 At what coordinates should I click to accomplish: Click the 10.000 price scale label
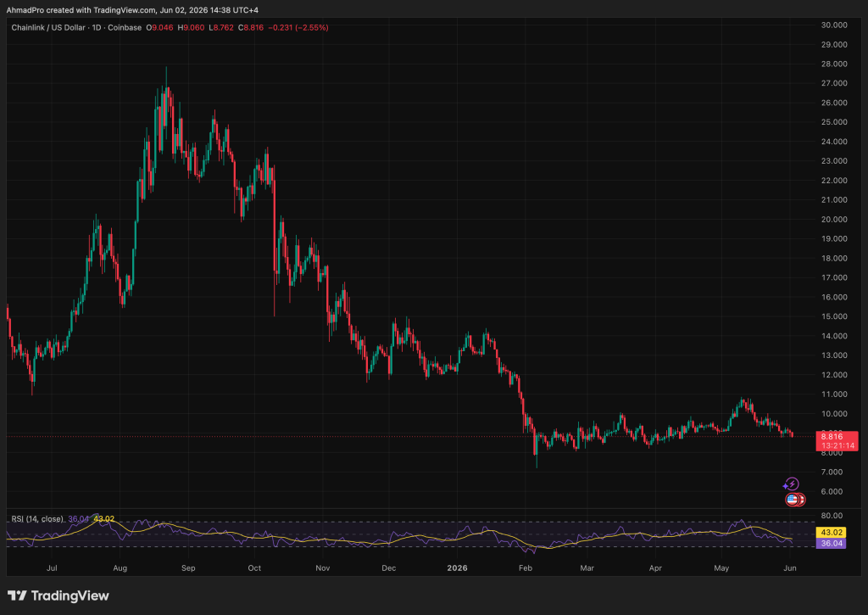[x=834, y=413]
